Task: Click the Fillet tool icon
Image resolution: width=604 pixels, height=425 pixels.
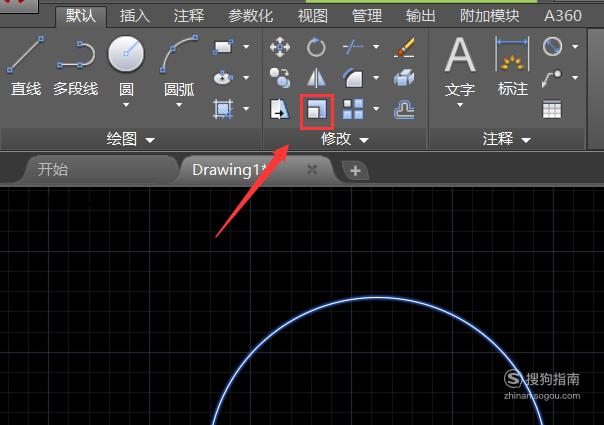Action: (352, 78)
